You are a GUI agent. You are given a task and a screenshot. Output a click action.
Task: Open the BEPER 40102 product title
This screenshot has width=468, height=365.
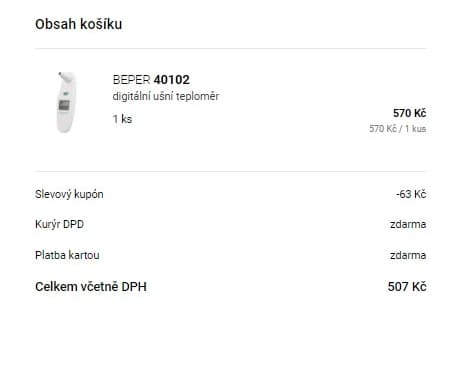pos(151,80)
